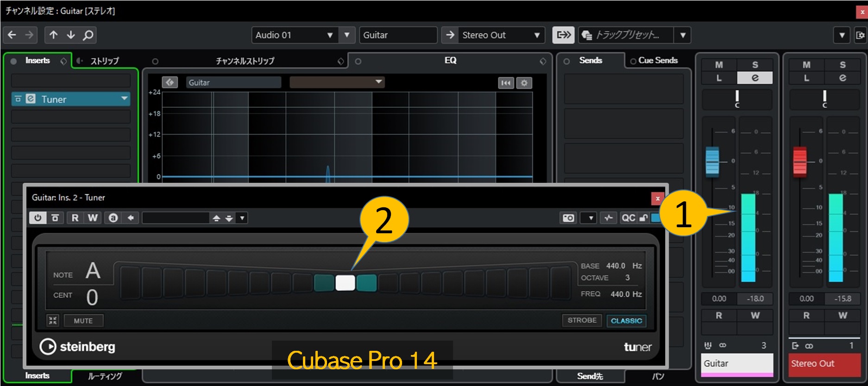Go forward with the right arrow icon
Image resolution: width=868 pixels, height=386 pixels.
[29, 35]
